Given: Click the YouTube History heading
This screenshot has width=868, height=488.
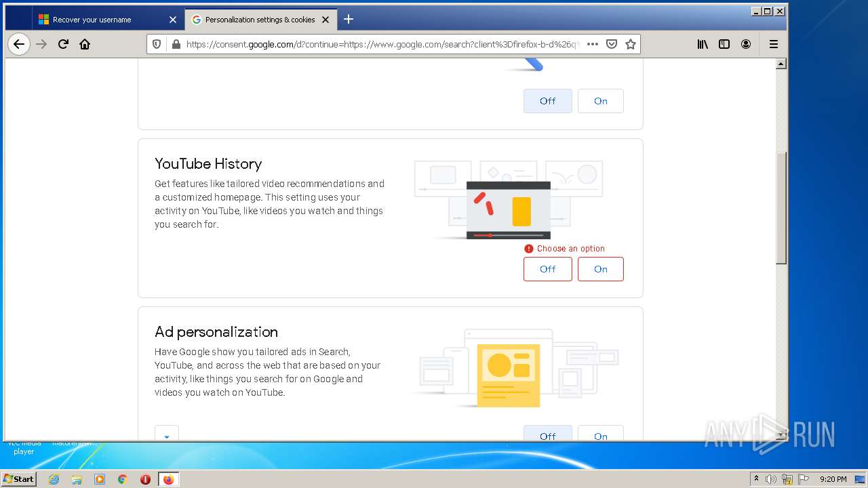Looking at the screenshot, I should (x=208, y=164).
